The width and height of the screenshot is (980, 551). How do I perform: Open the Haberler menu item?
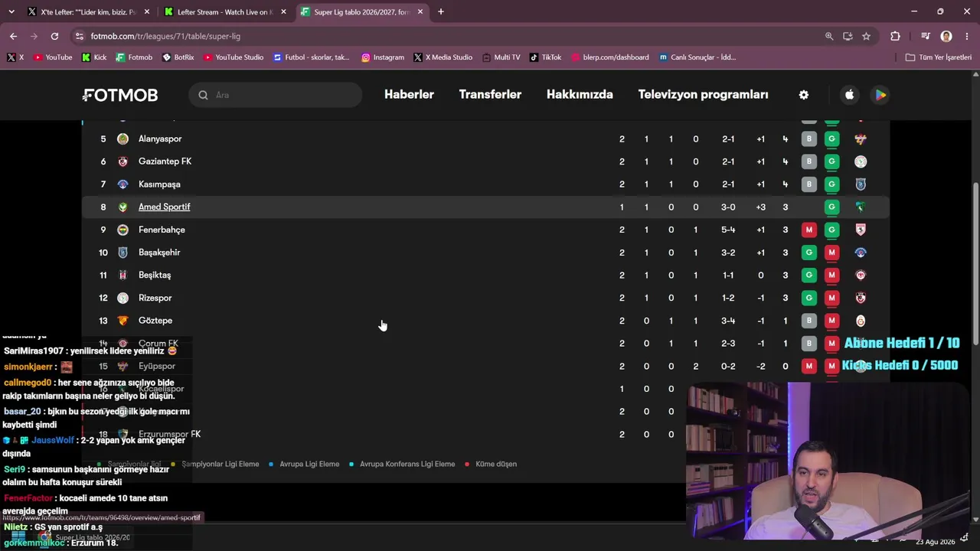click(409, 95)
